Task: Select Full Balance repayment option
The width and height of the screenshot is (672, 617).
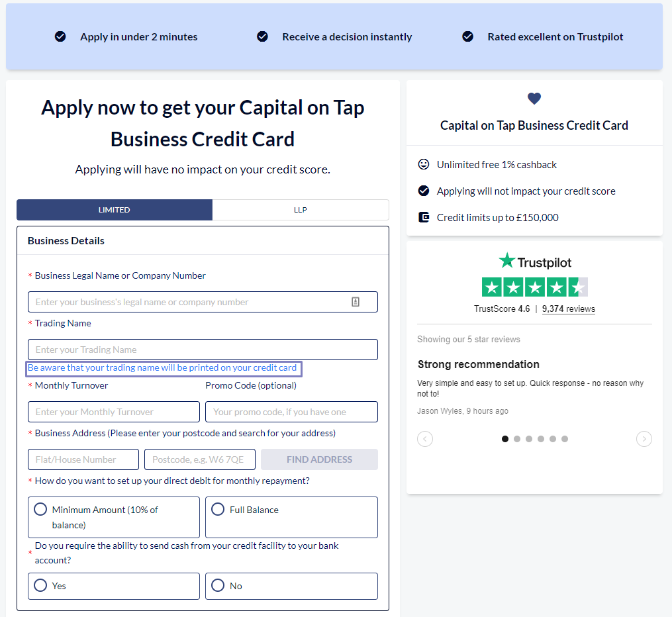Action: 218,509
